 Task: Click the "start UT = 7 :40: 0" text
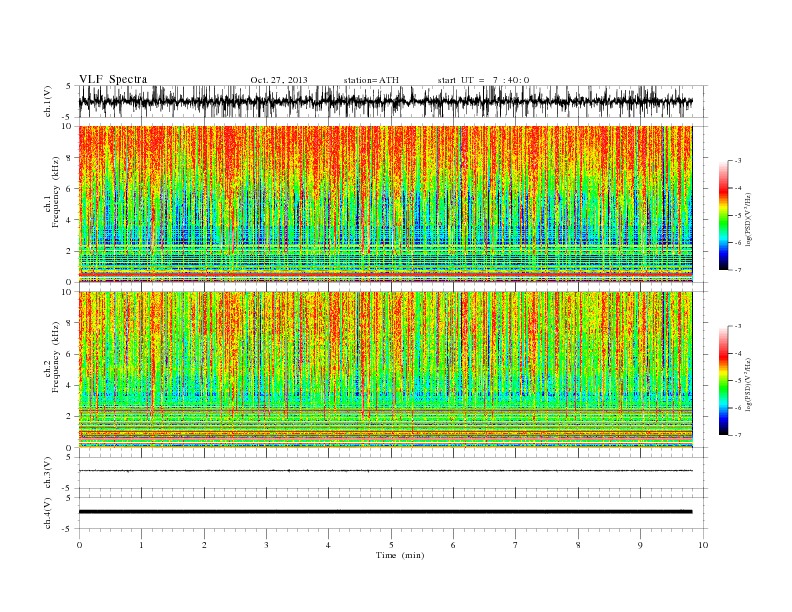click(x=483, y=80)
